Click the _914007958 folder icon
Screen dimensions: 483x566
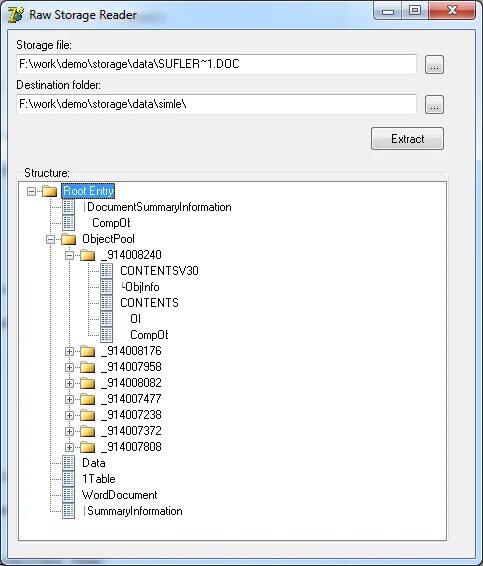coord(87,367)
